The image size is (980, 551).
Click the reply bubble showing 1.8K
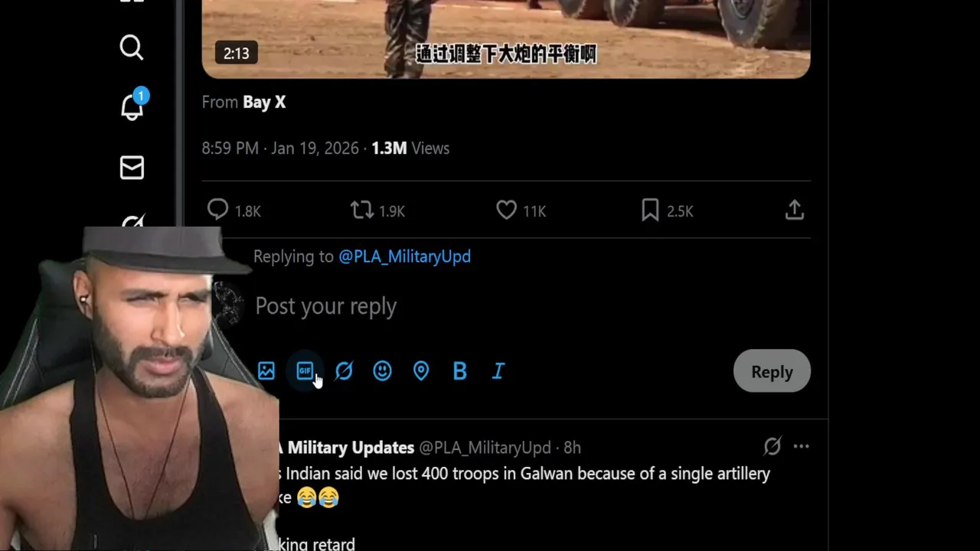234,210
